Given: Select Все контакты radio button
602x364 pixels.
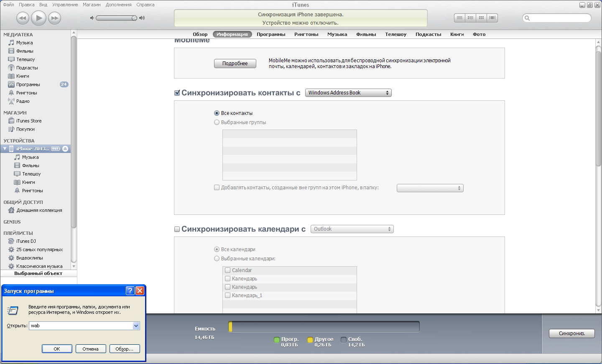Looking at the screenshot, I should tap(217, 113).
